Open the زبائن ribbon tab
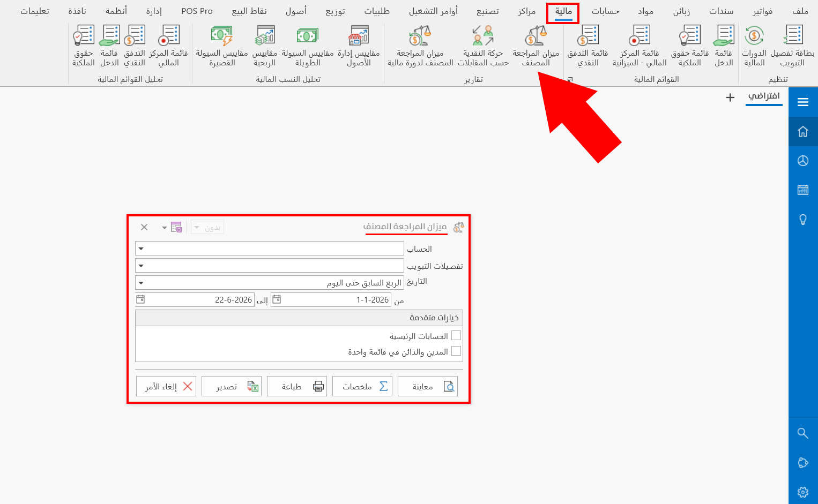 click(x=681, y=11)
